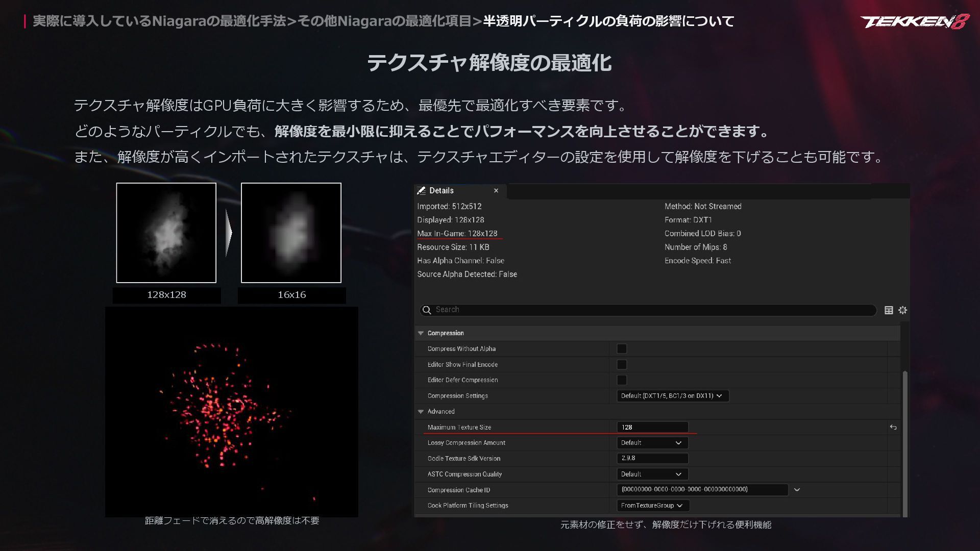The height and width of the screenshot is (551, 980).
Task: Expand the Compression Cache ID chevron
Action: pos(797,490)
